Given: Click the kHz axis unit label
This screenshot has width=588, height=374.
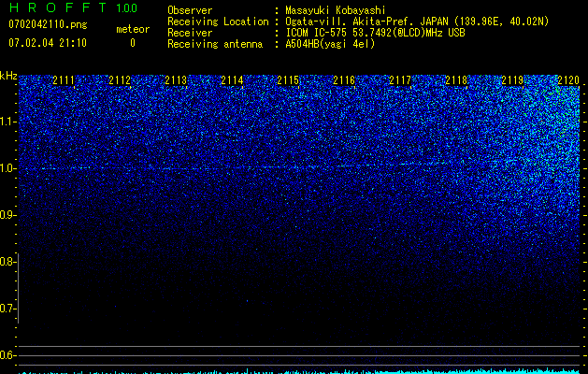Looking at the screenshot, I should (x=8, y=76).
